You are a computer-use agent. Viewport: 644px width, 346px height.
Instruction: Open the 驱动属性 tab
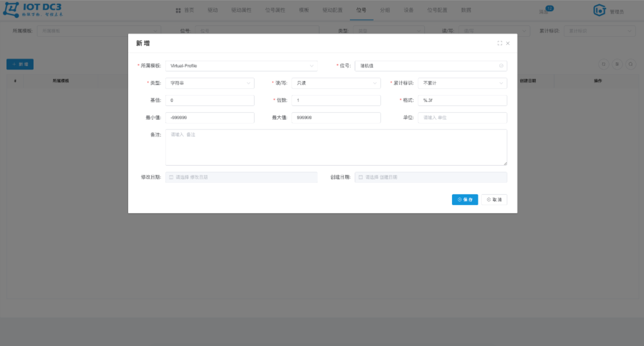[x=241, y=10]
